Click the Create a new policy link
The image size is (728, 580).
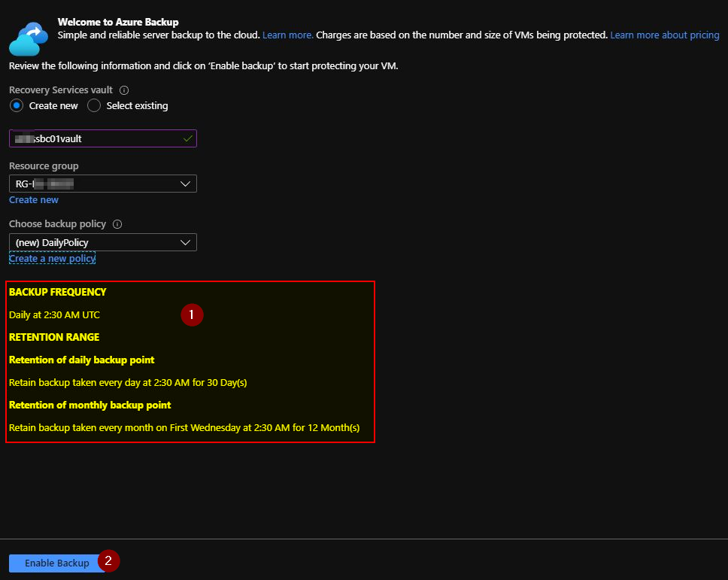tap(52, 259)
